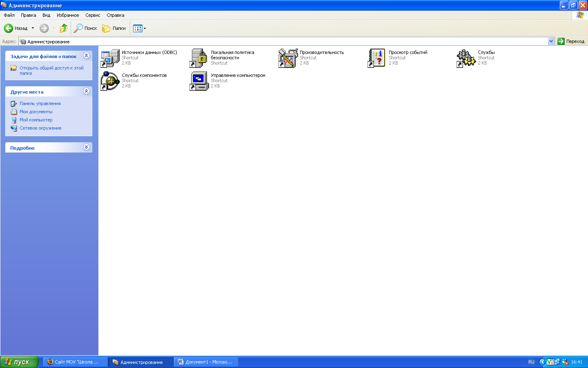Select the Локальная политика безопасности icon
588x368 pixels.
point(199,58)
